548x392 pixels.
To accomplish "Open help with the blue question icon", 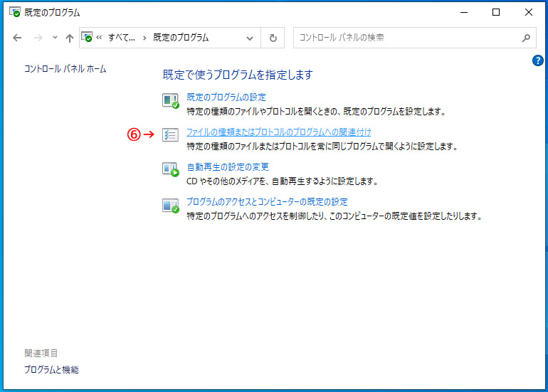I will (537, 60).
